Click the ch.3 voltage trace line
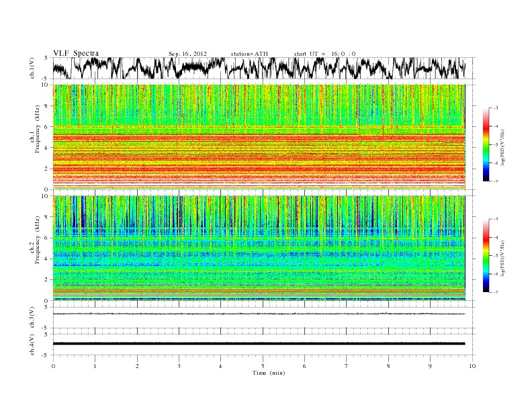 click(259, 314)
